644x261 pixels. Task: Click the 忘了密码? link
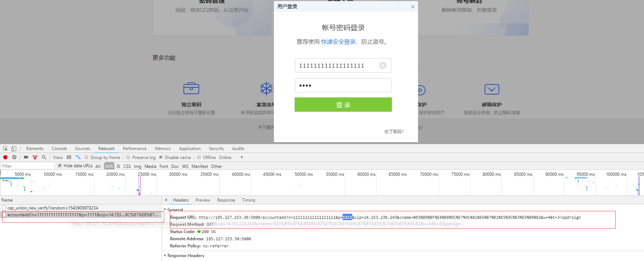coord(394,132)
